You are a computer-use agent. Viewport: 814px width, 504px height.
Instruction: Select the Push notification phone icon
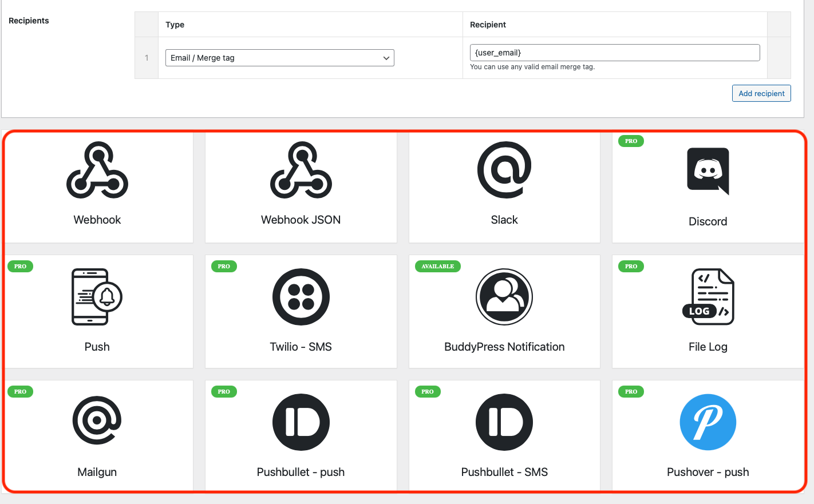tap(97, 296)
